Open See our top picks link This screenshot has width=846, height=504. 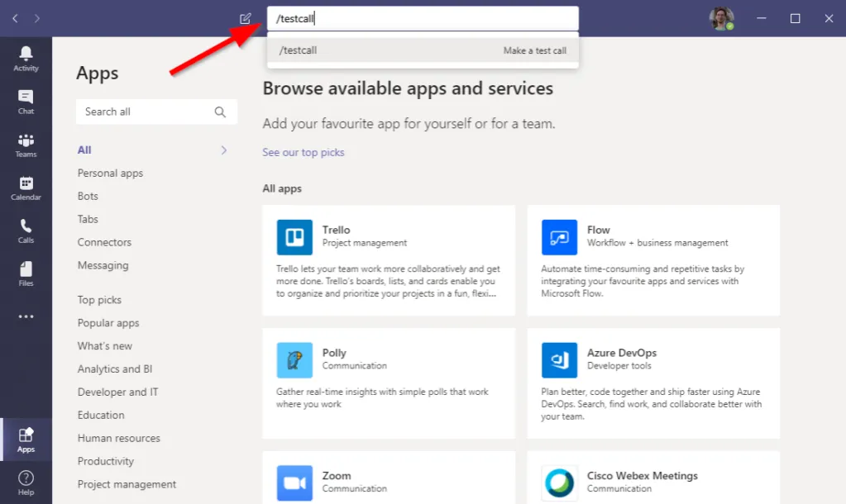tap(304, 153)
